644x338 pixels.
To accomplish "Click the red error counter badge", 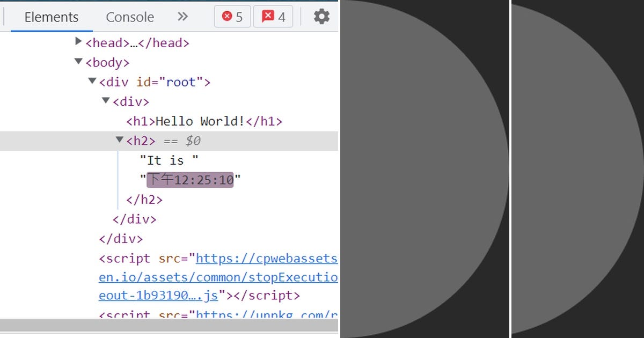I will coord(232,16).
